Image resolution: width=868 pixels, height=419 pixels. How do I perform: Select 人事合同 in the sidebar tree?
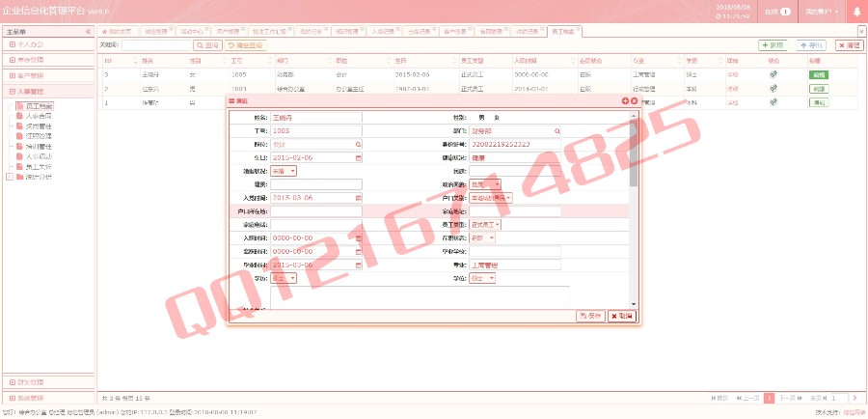pos(39,117)
